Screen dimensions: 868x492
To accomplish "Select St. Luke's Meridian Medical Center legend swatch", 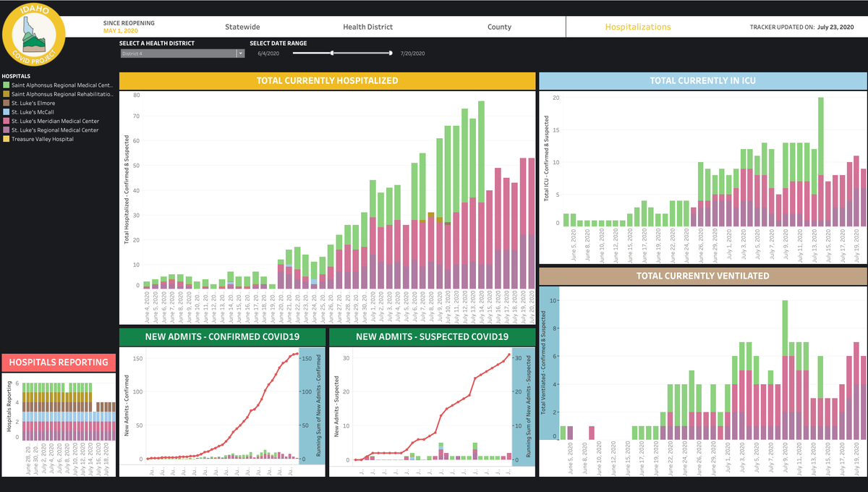I will (x=6, y=121).
